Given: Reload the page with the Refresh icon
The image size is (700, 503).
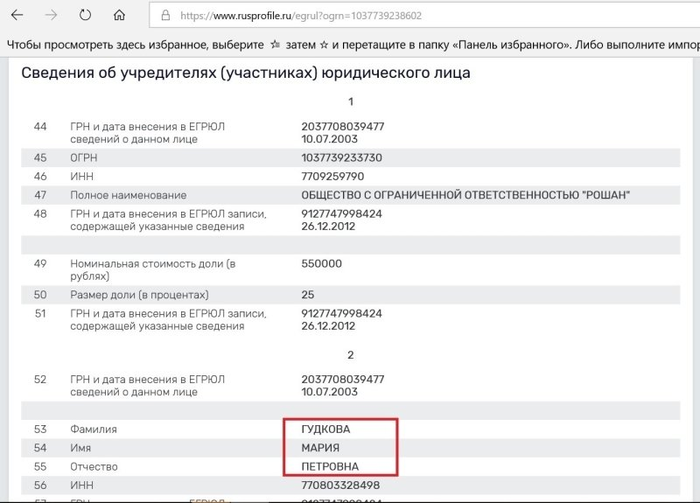Looking at the screenshot, I should pyautogui.click(x=85, y=16).
